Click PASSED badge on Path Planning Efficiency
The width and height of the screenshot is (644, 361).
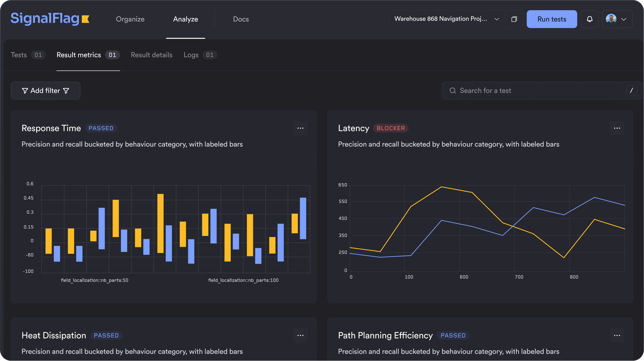(x=453, y=336)
